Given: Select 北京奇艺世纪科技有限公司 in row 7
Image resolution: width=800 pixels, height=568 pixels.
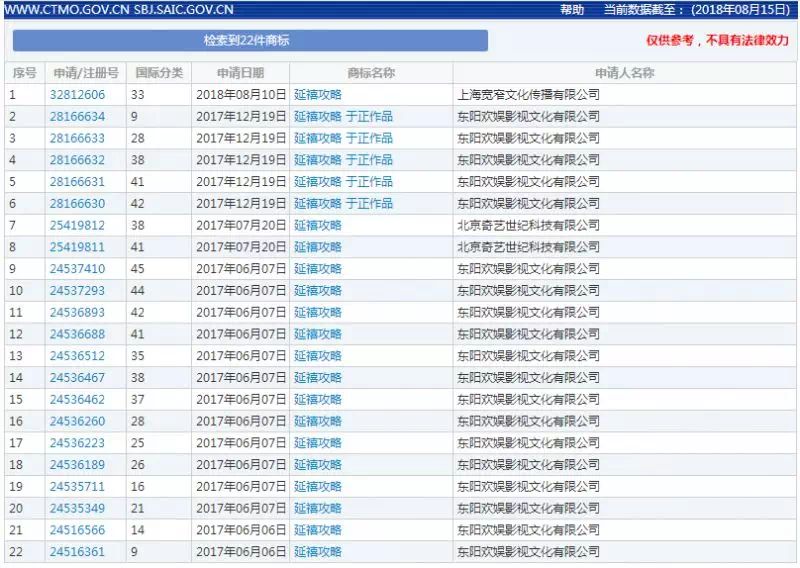Looking at the screenshot, I should point(528,225).
